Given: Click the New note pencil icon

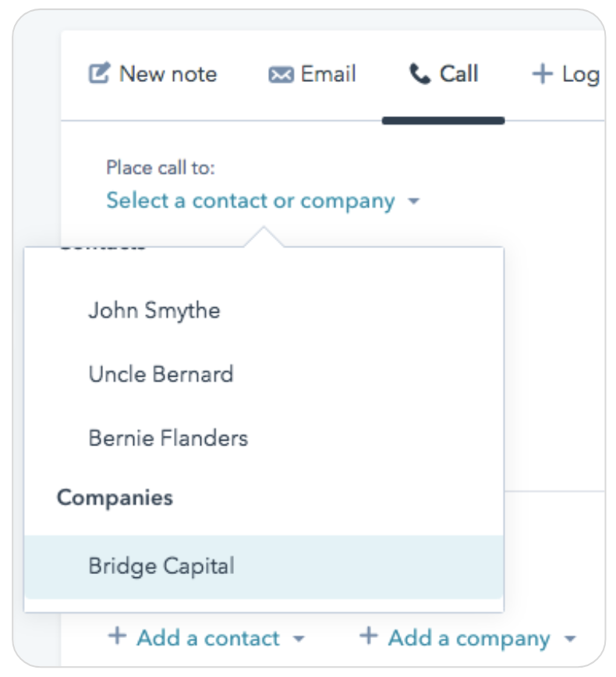Looking at the screenshot, I should pos(99,73).
